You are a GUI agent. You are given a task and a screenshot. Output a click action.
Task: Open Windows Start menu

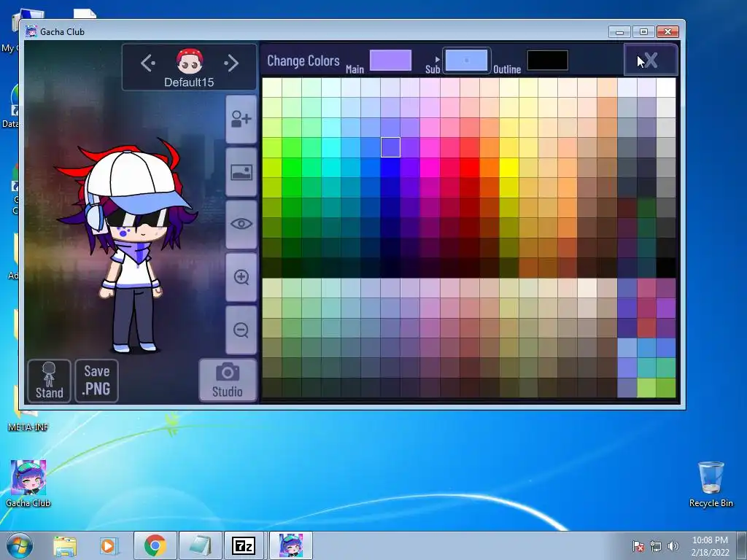20,545
